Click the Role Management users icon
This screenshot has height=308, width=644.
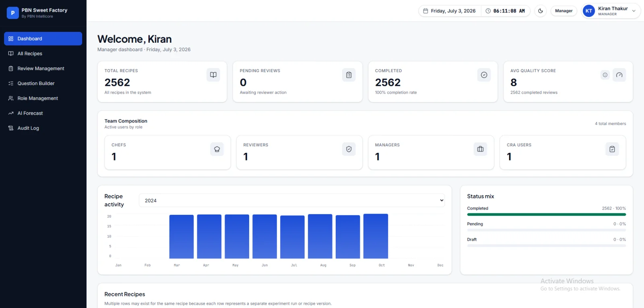[11, 98]
